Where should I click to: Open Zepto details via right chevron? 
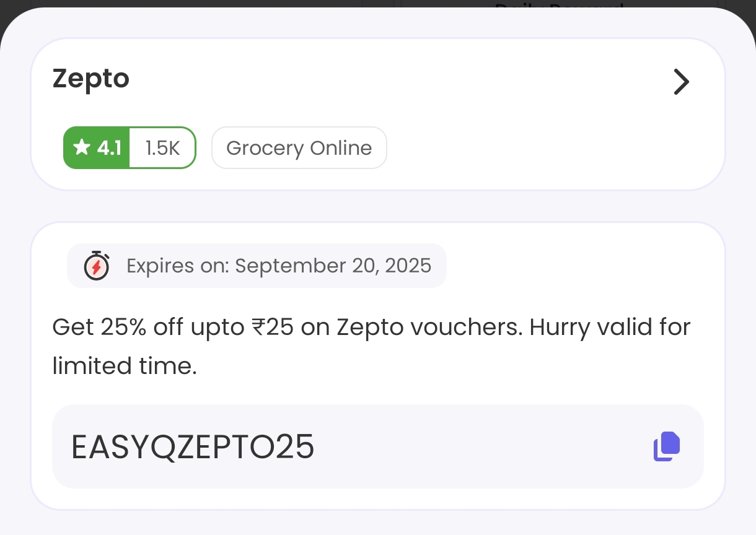(x=681, y=82)
